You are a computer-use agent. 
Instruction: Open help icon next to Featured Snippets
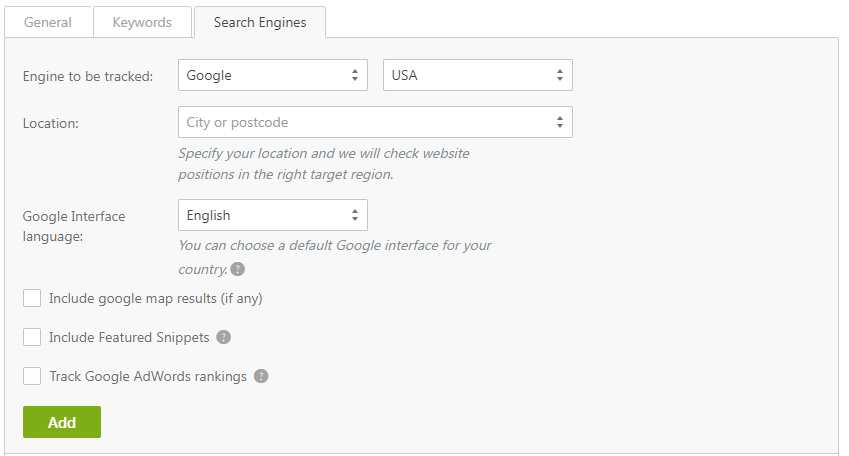coord(224,337)
